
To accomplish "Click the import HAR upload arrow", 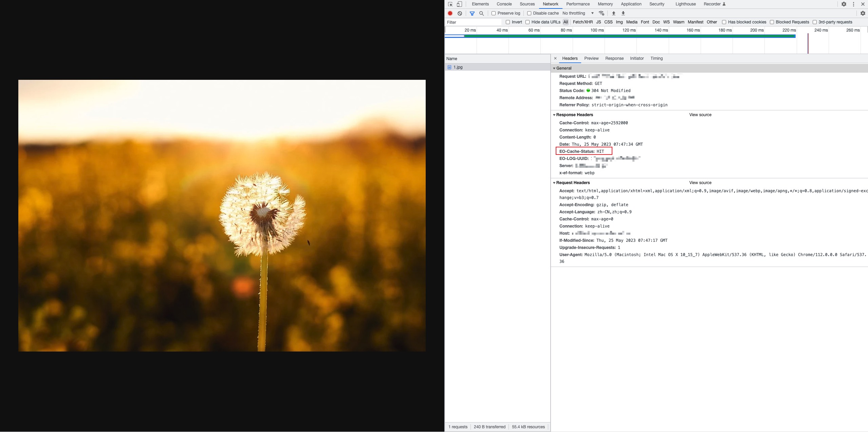I will pyautogui.click(x=613, y=13).
